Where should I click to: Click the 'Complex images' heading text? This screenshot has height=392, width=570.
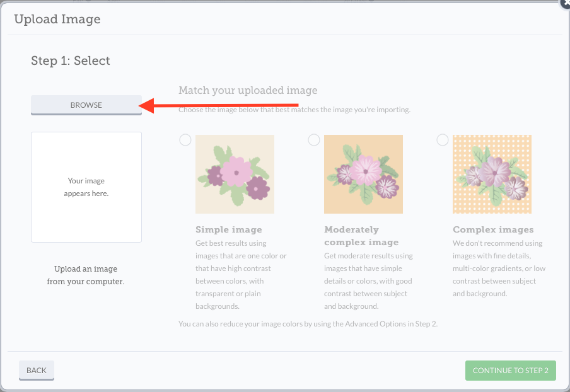click(x=493, y=229)
